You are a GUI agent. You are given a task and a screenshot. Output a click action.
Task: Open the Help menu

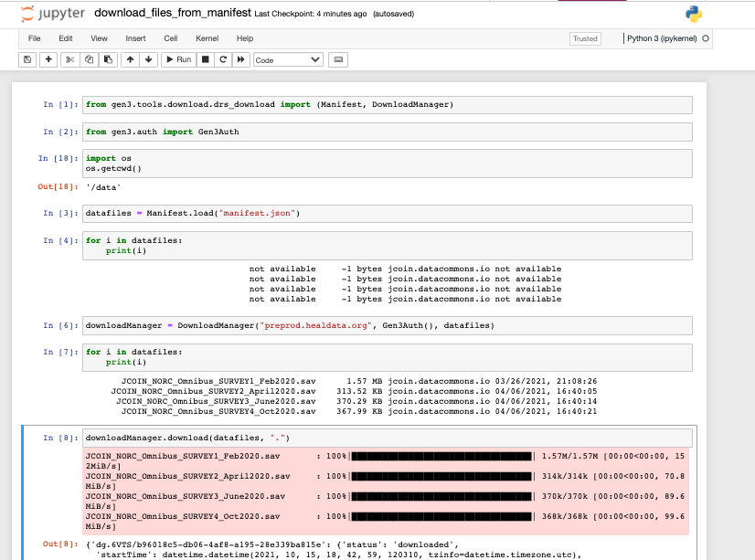click(245, 38)
